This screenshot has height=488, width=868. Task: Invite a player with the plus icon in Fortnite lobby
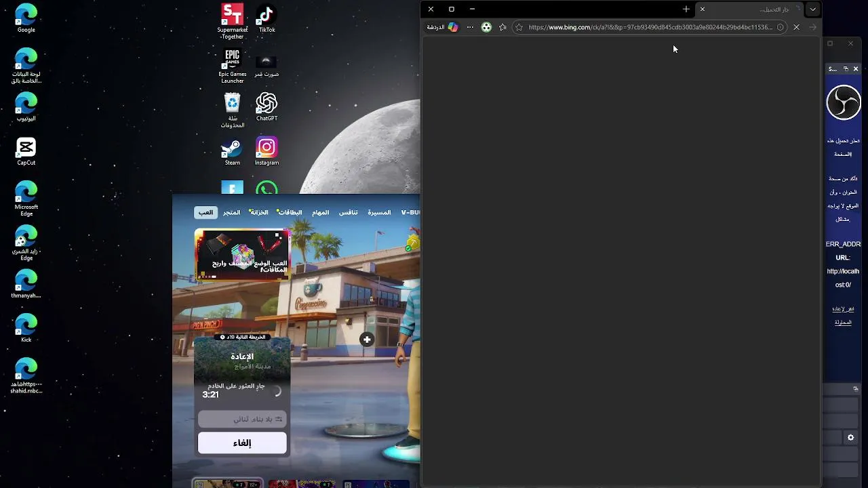367,340
